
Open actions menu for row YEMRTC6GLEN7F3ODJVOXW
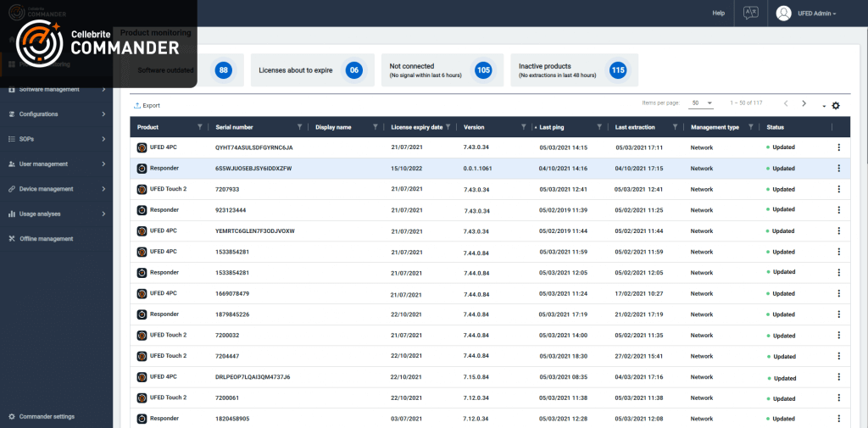click(x=838, y=231)
